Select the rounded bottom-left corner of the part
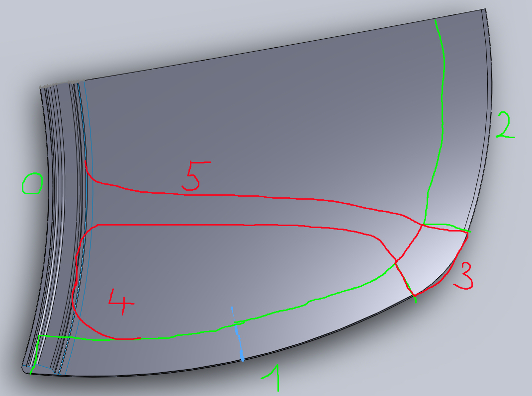Screen dimensions: 532x396 pyautogui.click(x=26, y=370)
